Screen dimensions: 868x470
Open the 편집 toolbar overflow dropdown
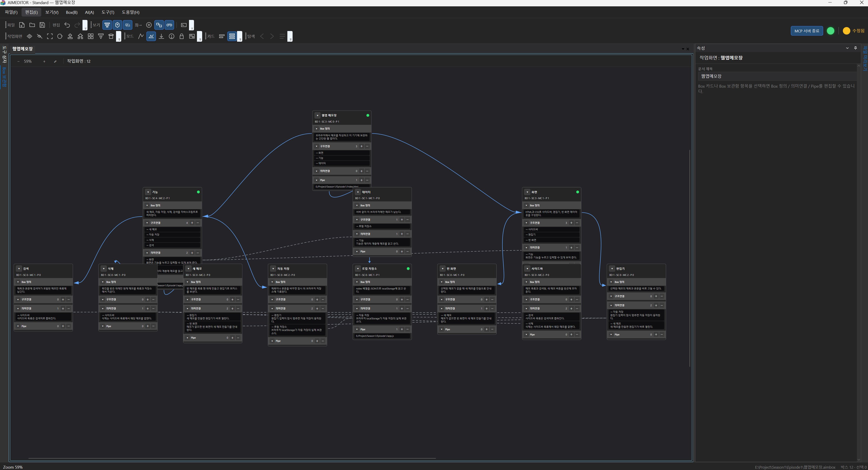[x=85, y=25]
